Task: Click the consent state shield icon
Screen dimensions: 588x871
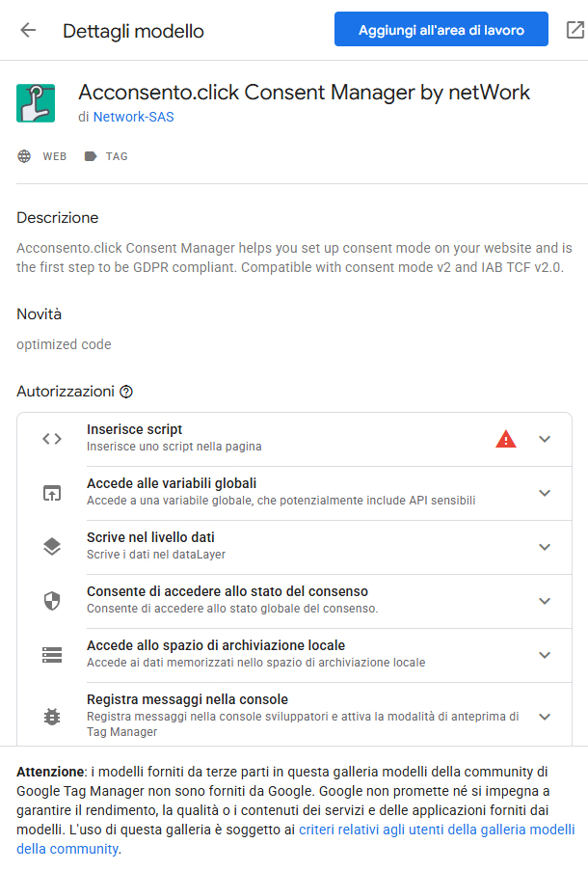Action: click(52, 601)
